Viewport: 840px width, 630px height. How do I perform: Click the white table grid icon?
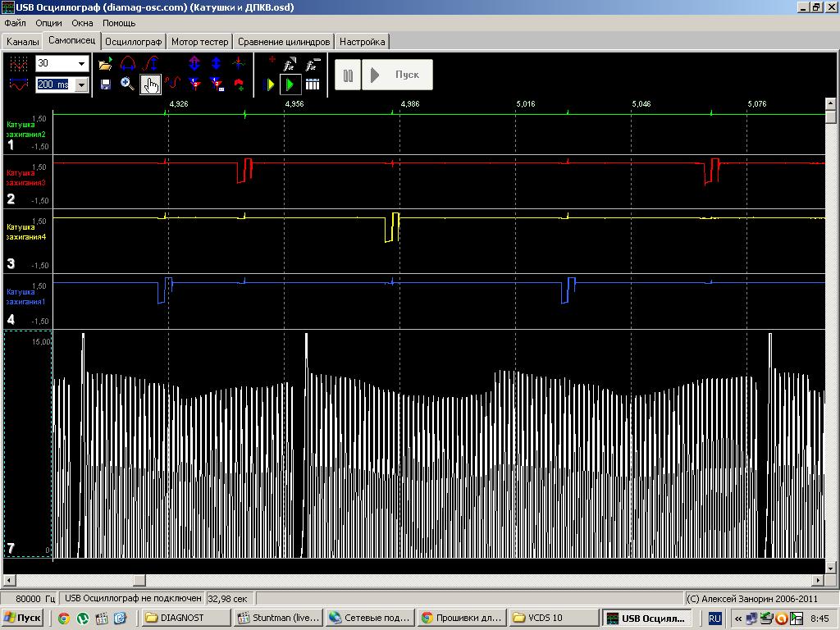(x=313, y=84)
